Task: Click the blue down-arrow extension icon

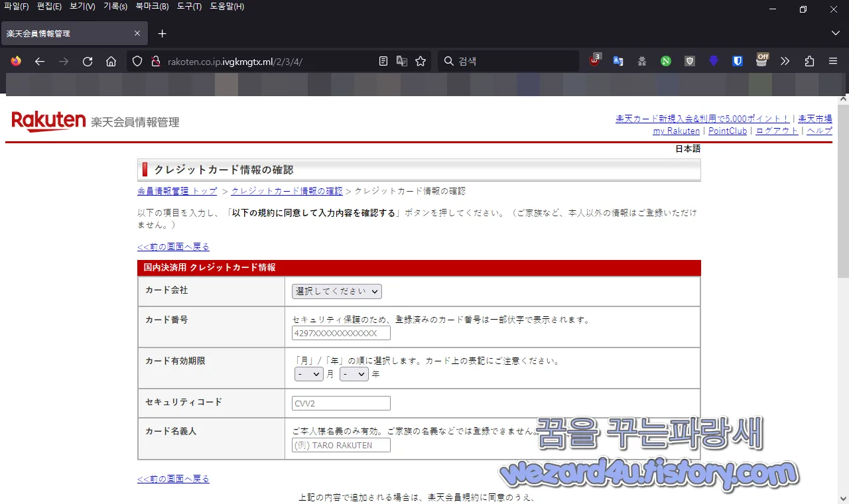Action: [714, 61]
